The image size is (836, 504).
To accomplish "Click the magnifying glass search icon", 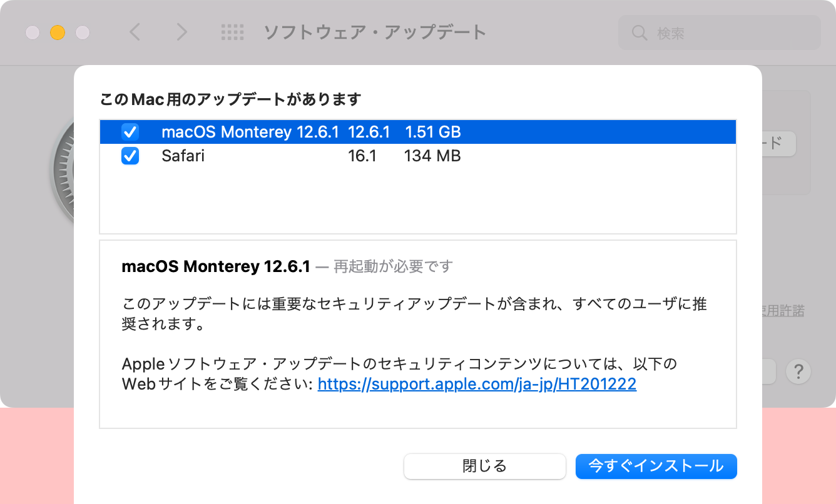I will coord(640,33).
